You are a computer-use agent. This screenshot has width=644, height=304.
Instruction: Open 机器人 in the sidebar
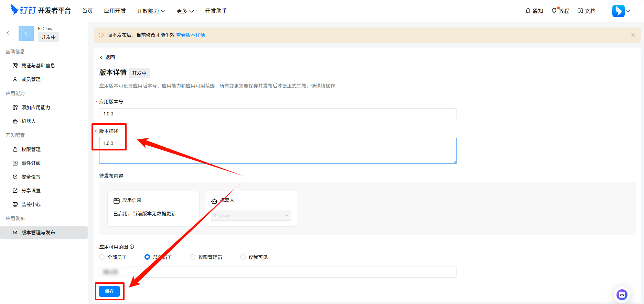[x=29, y=121]
